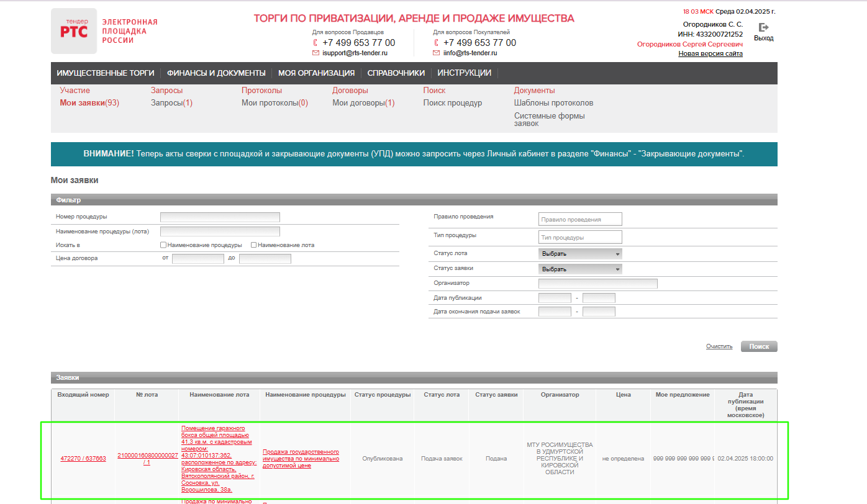Click the Опубликована status cell
This screenshot has height=504, width=867.
[x=383, y=459]
